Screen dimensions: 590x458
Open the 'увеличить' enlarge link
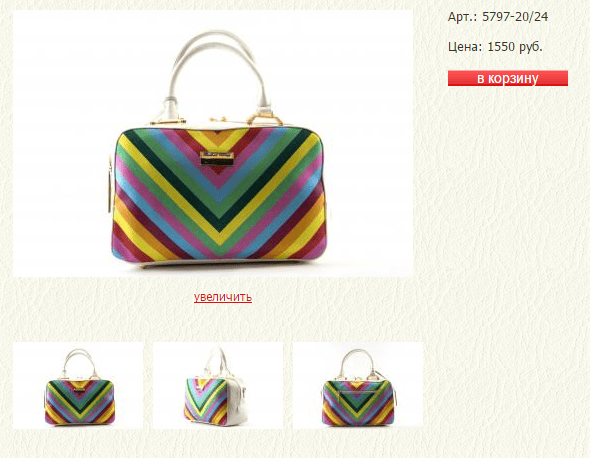tap(223, 297)
